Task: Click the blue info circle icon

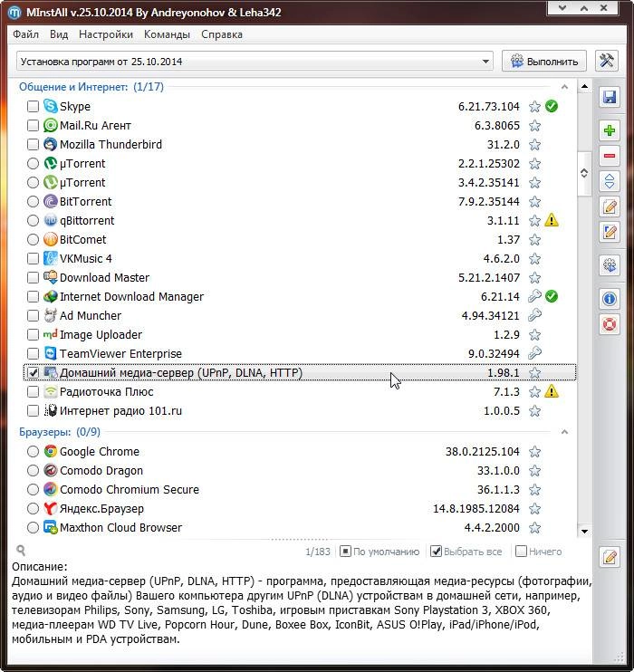Action: (x=610, y=299)
